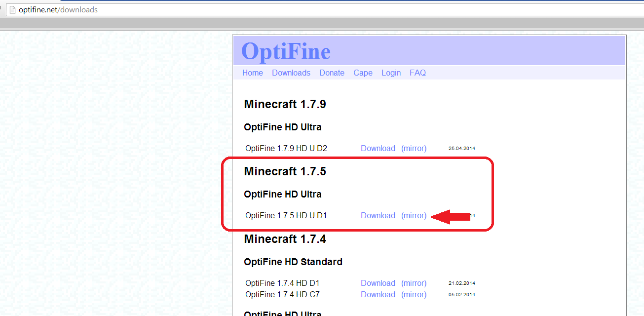Image resolution: width=644 pixels, height=316 pixels.
Task: Click the "OptiFine 1.7.4 HD D1" label
Action: click(282, 283)
